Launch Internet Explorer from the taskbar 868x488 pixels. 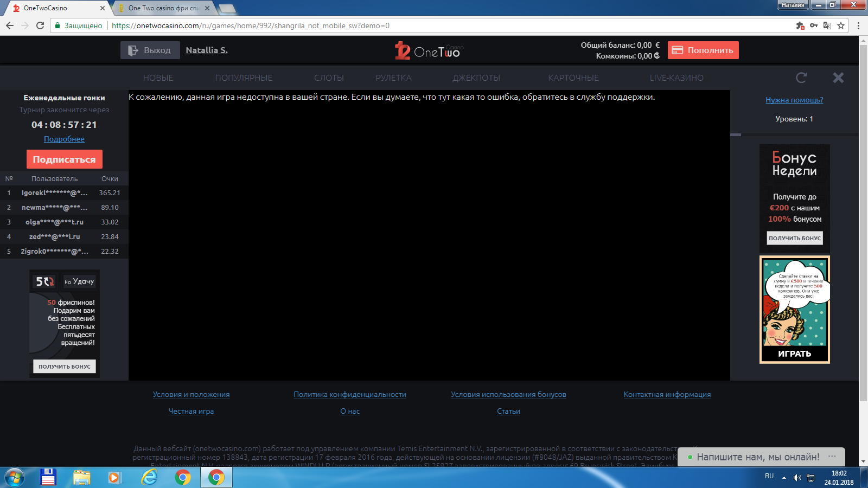[149, 477]
